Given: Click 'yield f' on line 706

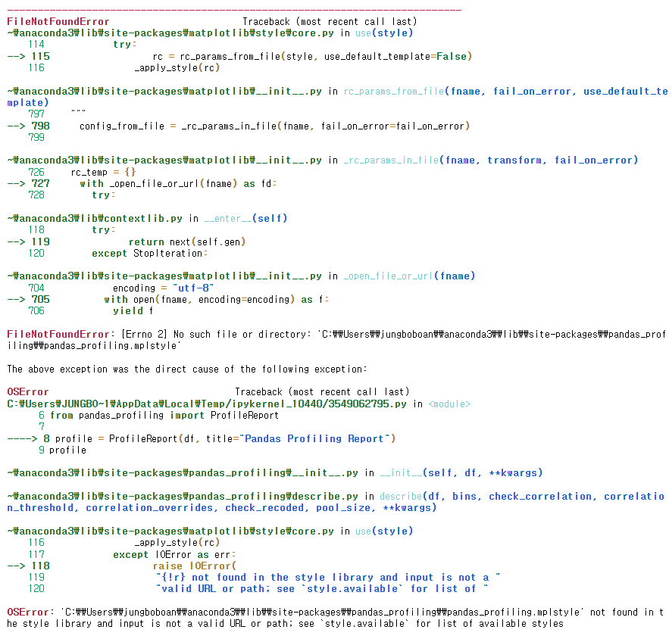Looking at the screenshot, I should [x=133, y=311].
